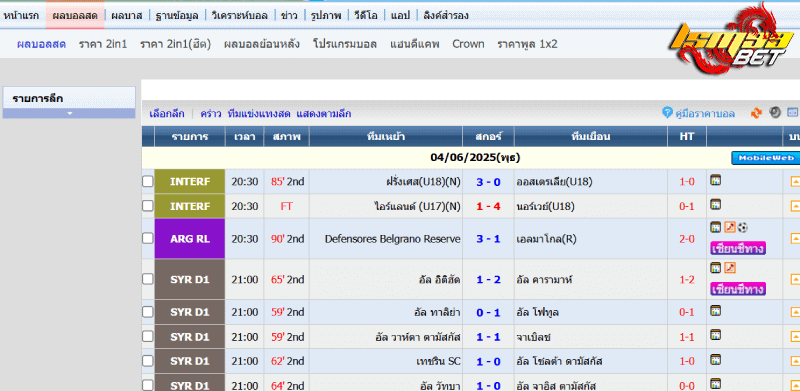The height and width of the screenshot is (391, 800).
Task: Click the รายการลีก panel header
Action: pyautogui.click(x=69, y=98)
